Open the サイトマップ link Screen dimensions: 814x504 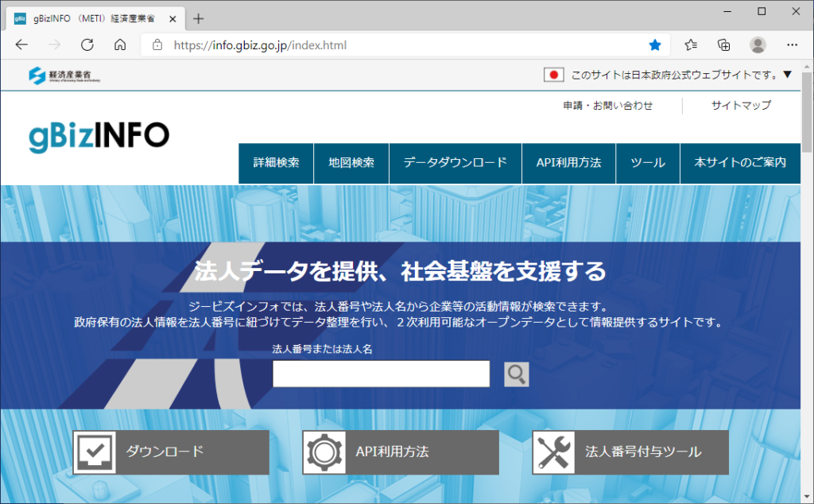[x=741, y=106]
